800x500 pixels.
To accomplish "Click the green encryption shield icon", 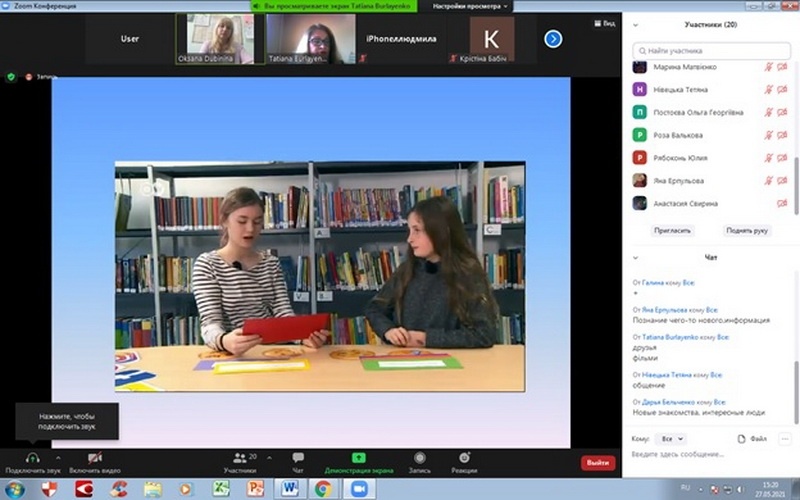I will [x=11, y=76].
